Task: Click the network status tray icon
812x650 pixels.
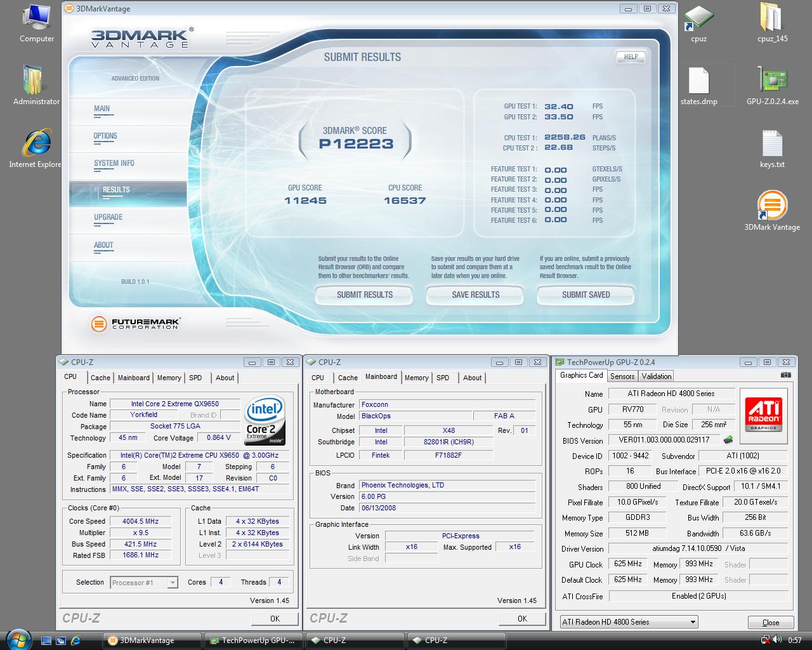Action: (766, 640)
